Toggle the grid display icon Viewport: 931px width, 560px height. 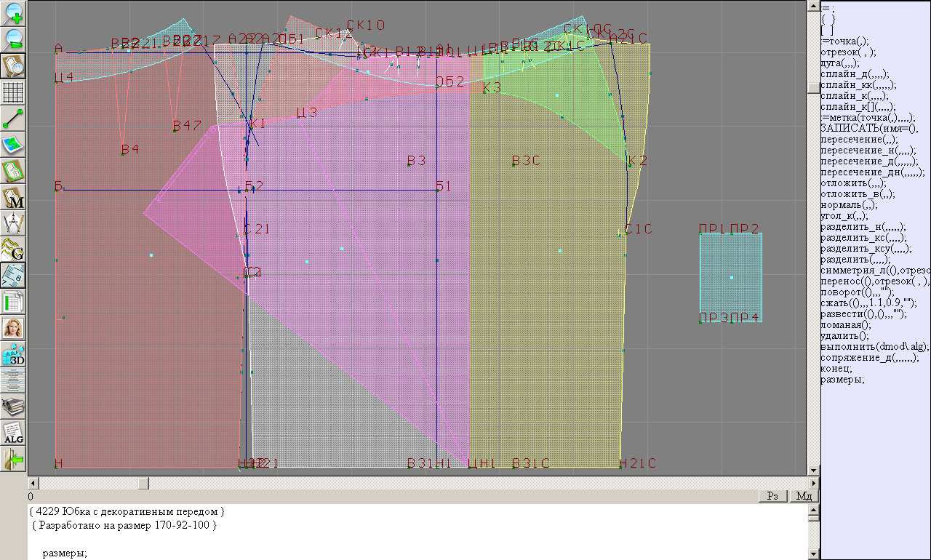click(14, 92)
